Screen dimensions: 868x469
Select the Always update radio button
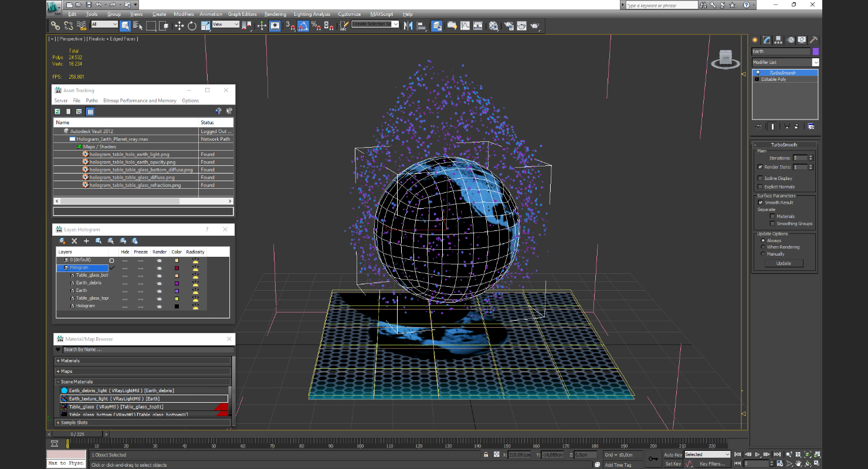763,240
